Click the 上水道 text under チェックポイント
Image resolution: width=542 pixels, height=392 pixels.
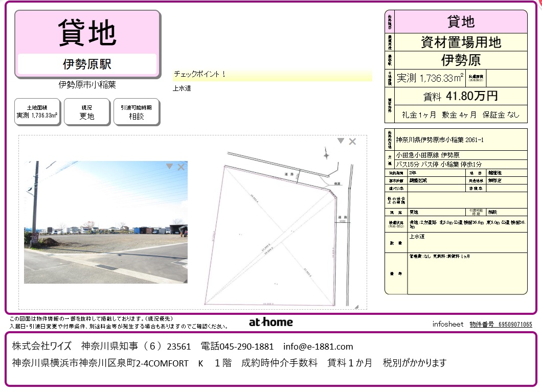coord(183,88)
